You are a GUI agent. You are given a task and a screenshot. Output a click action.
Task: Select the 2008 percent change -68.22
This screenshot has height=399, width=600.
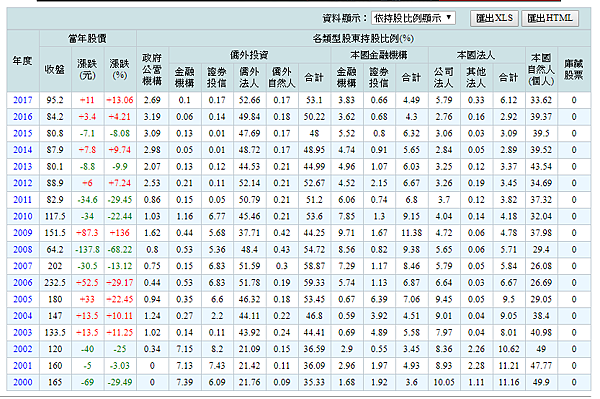tap(120, 250)
